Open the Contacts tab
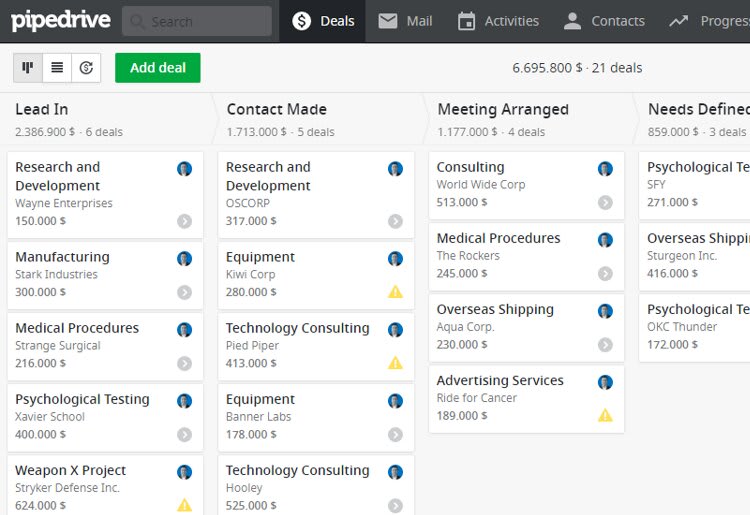750x515 pixels. point(604,21)
